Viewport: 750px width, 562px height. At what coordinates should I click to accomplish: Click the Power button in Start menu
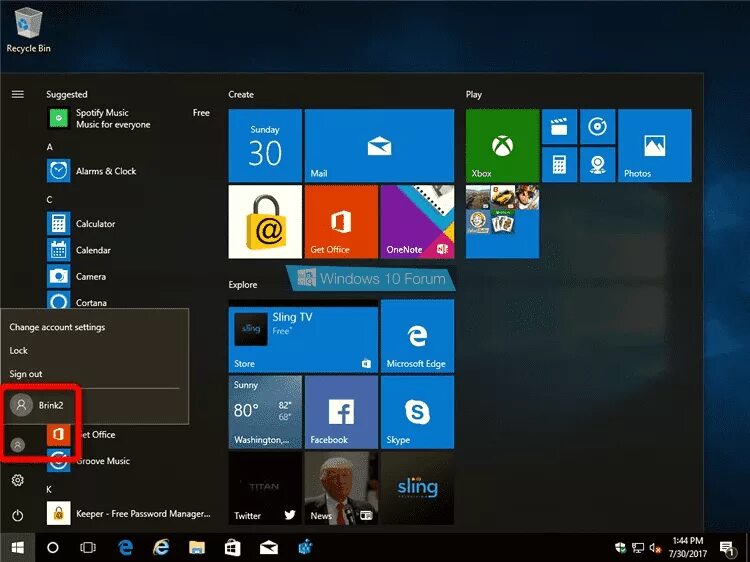coord(18,516)
